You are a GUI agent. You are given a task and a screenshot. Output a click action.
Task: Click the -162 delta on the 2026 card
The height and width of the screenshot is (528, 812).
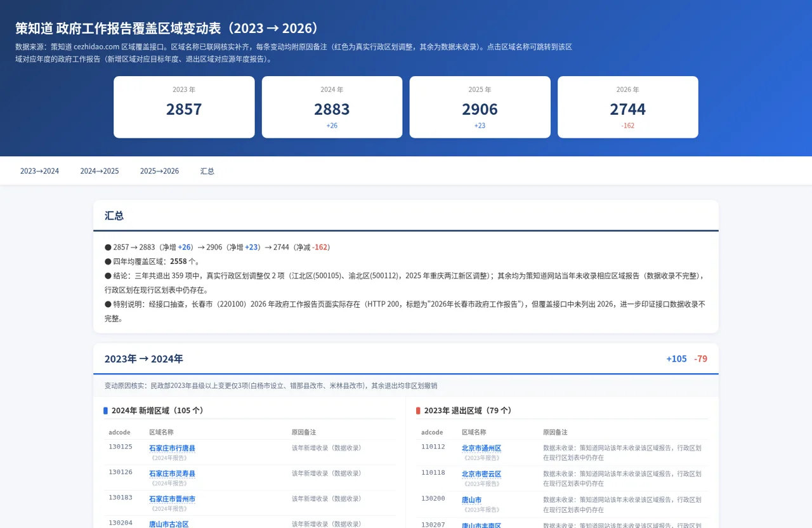point(628,126)
